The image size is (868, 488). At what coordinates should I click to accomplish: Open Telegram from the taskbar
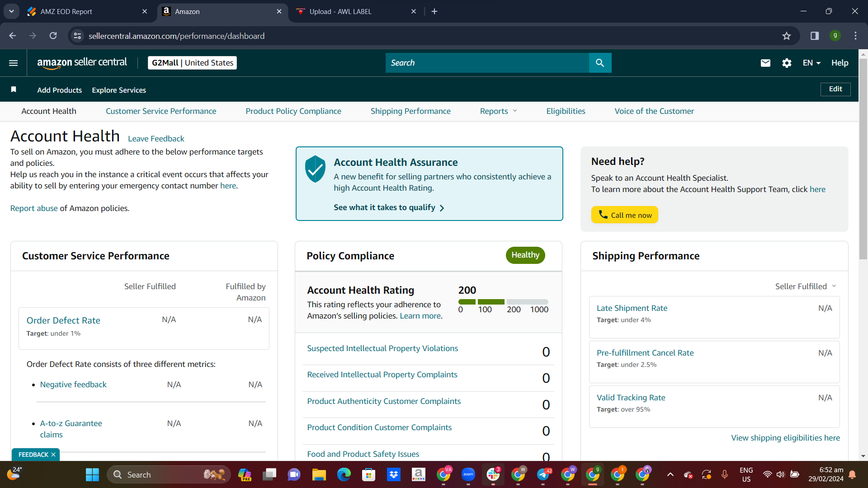point(543,474)
